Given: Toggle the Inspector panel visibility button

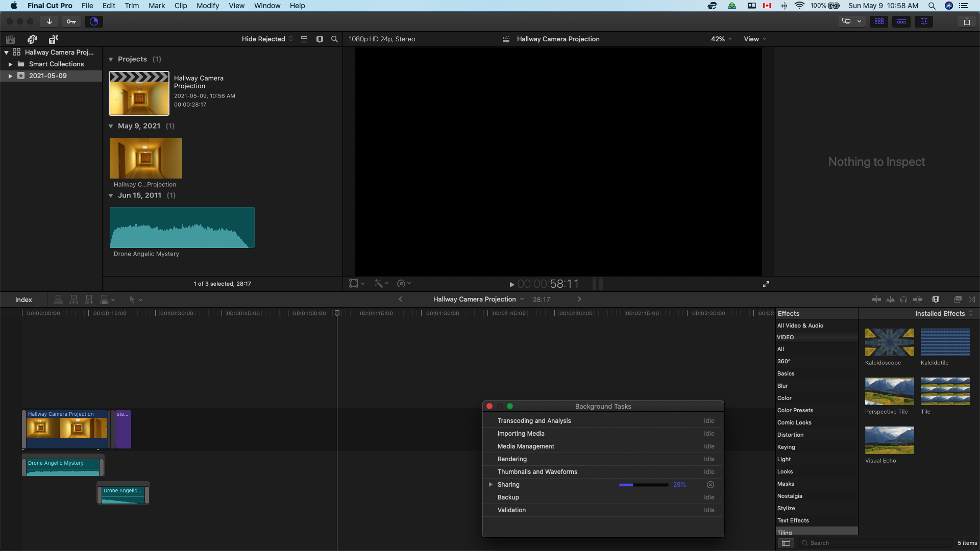Looking at the screenshot, I should 924,21.
